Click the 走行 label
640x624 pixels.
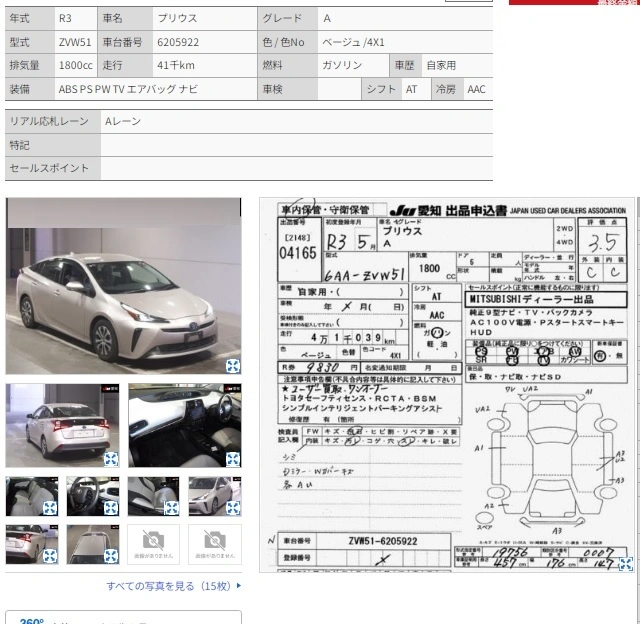[x=113, y=65]
